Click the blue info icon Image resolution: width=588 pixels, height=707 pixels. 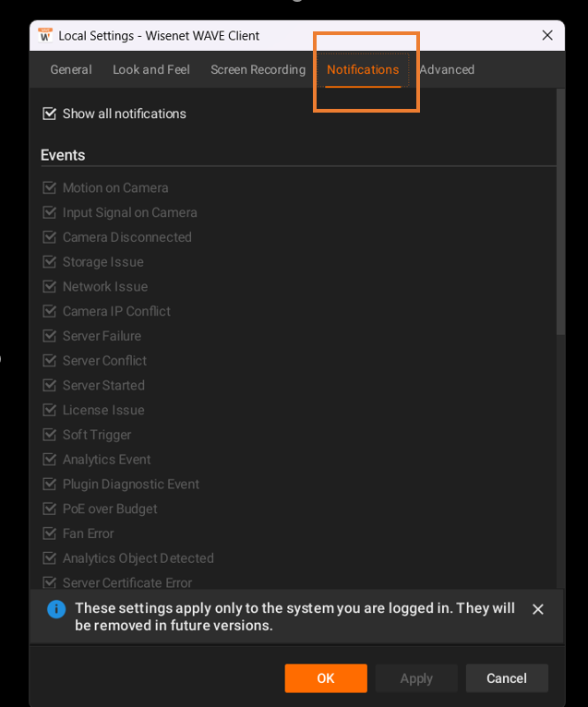point(56,609)
